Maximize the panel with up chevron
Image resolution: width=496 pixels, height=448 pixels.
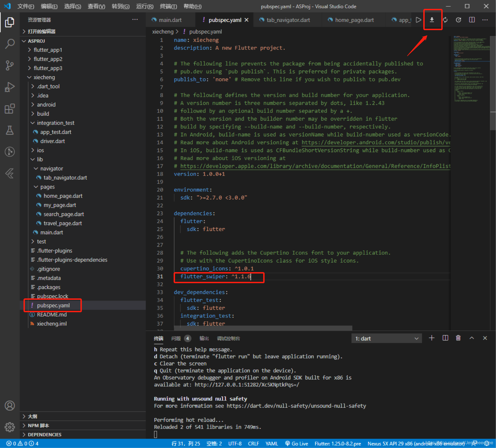click(x=472, y=338)
